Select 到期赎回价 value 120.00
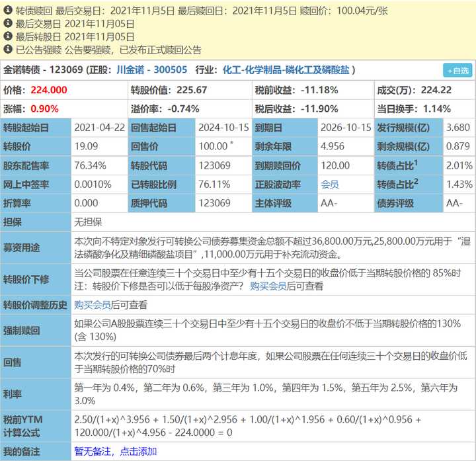Viewport: 476px width, 461px height. [335, 165]
